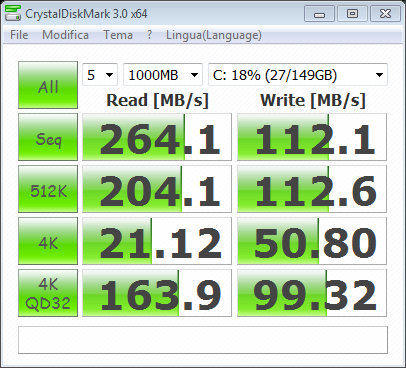
Task: Click the 4K write result 50.80
Action: (312, 241)
